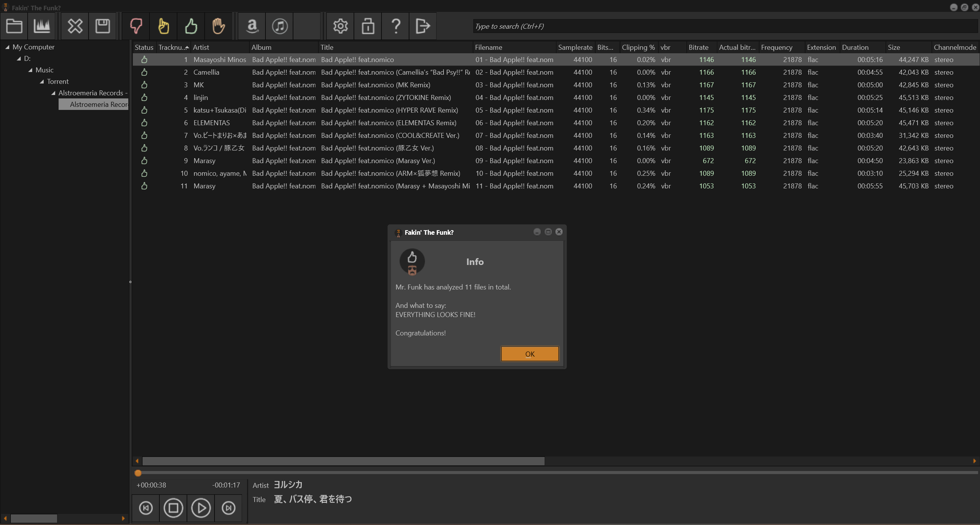Image resolution: width=980 pixels, height=525 pixels.
Task: Select track 9 Marasy Ver. row
Action: coord(377,161)
